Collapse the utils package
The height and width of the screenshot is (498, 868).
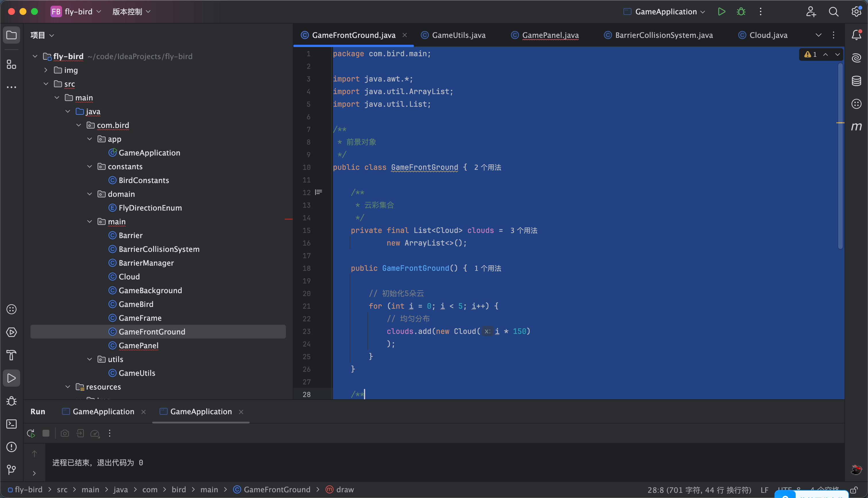click(90, 359)
